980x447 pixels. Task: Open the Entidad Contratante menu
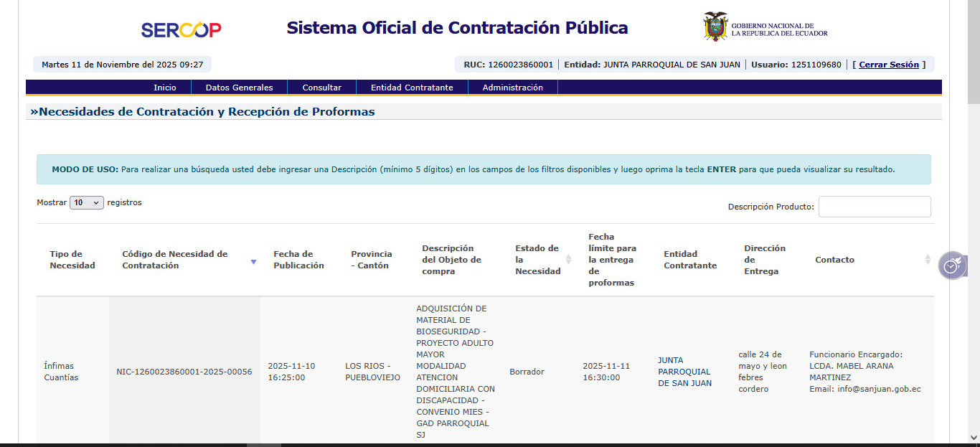coord(412,88)
